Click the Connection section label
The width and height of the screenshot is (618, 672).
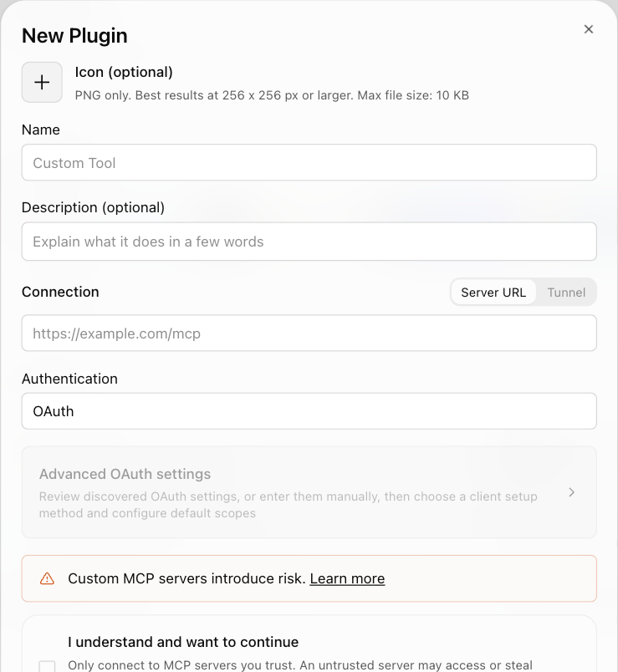60,292
